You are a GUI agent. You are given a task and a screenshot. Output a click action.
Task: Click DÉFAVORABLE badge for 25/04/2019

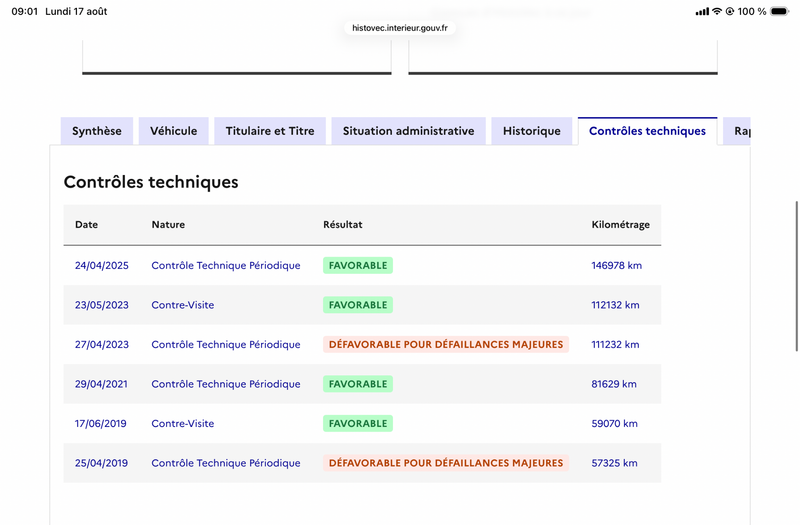pyautogui.click(x=446, y=463)
